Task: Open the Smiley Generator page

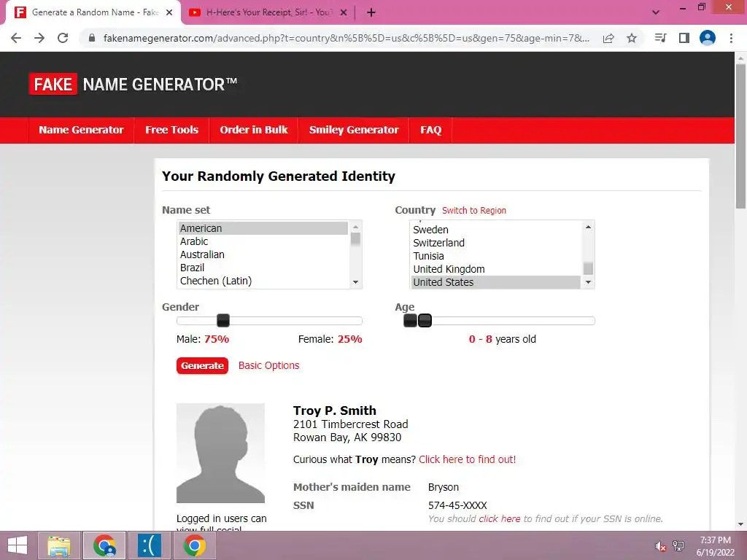Action: (354, 130)
